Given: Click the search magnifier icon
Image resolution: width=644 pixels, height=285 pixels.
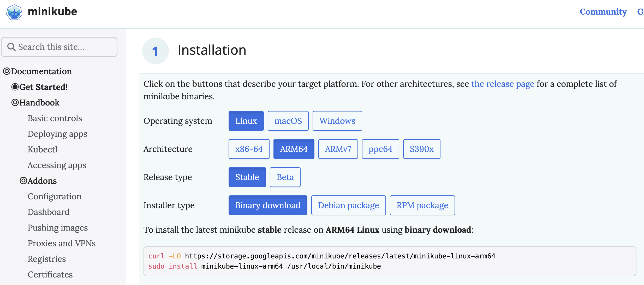Looking at the screenshot, I should click(11, 47).
